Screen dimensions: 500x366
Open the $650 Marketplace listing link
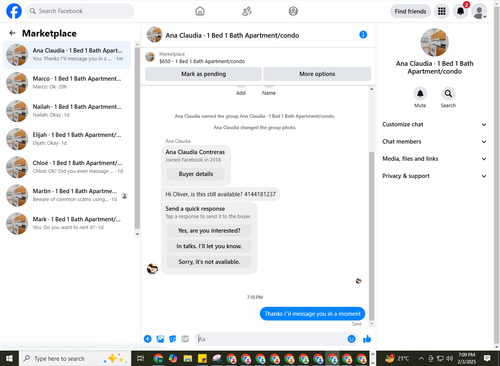click(202, 61)
